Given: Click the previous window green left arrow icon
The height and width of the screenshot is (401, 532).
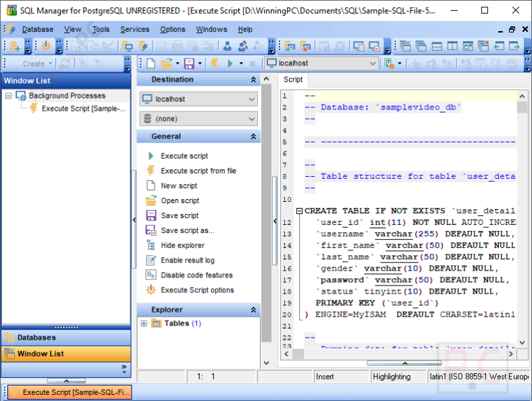Looking at the screenshot, I should coord(499,46).
